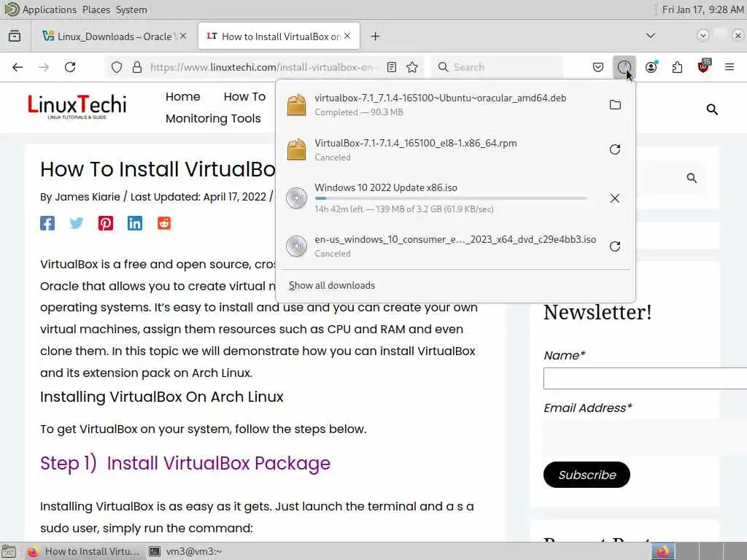
Task: Open the uBlock Origin shield icon
Action: (x=704, y=66)
